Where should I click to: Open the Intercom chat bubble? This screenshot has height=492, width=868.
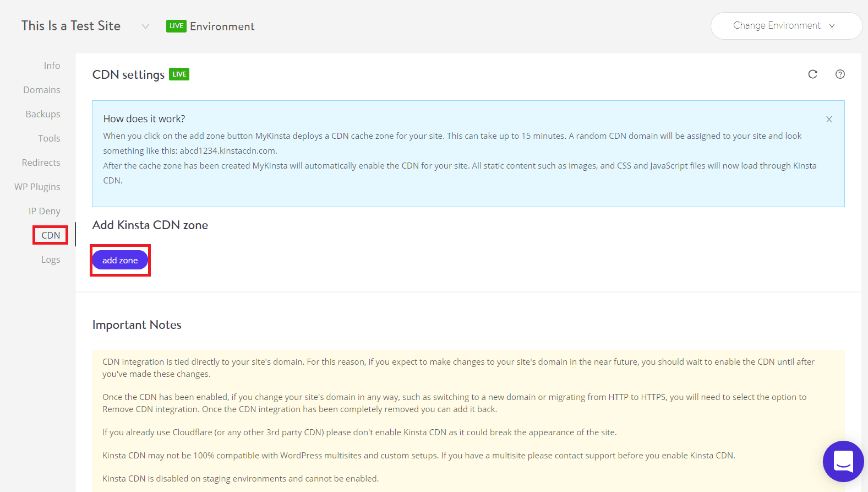coord(843,461)
